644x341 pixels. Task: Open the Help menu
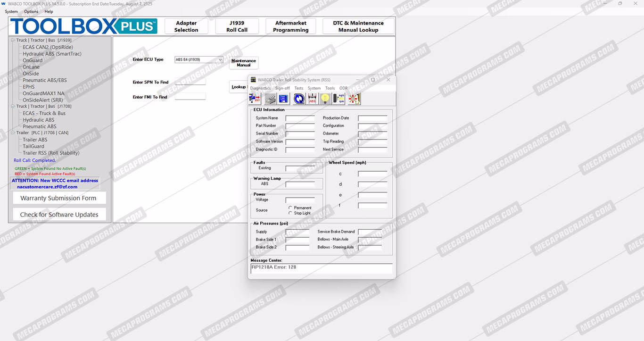(49, 11)
